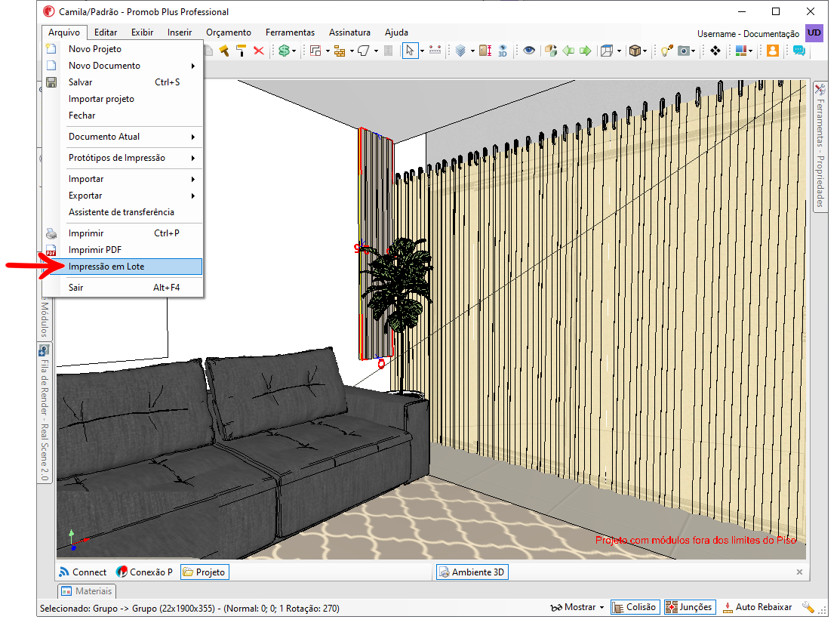Select the Ambiente 3D tab
The image size is (840, 632).
point(472,572)
